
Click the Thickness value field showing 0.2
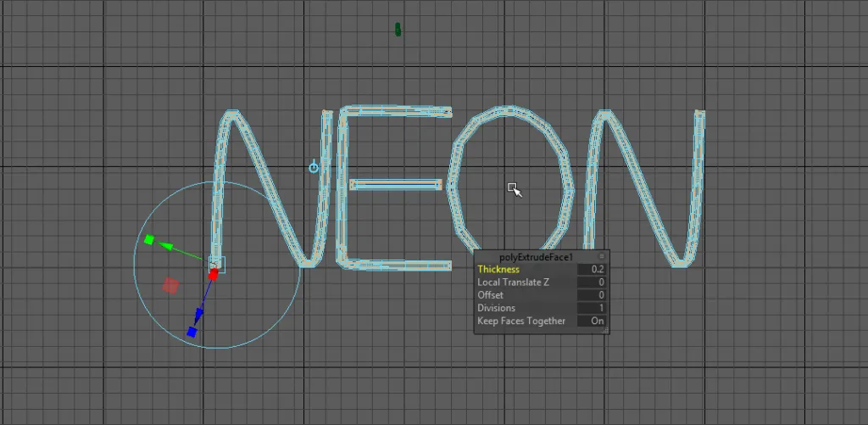coord(592,269)
